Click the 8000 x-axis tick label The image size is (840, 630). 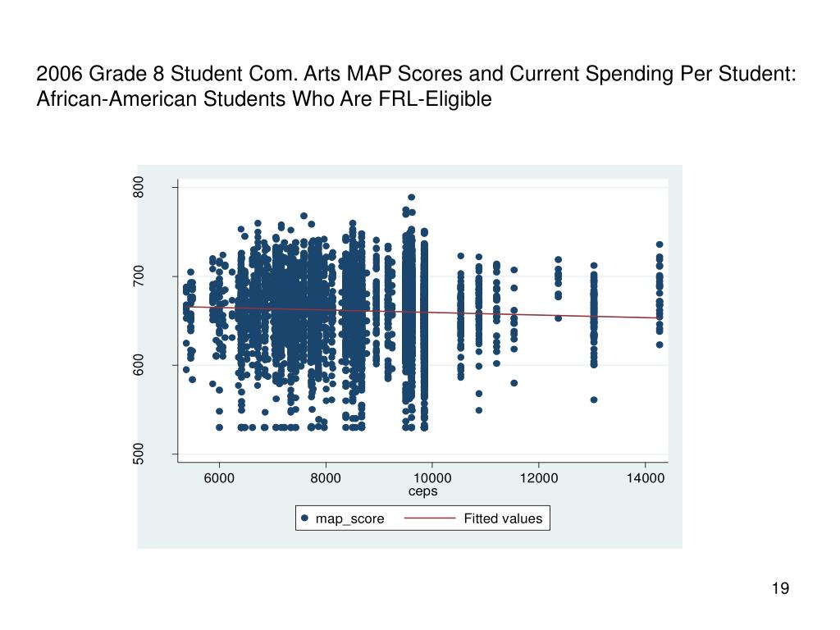(x=326, y=478)
